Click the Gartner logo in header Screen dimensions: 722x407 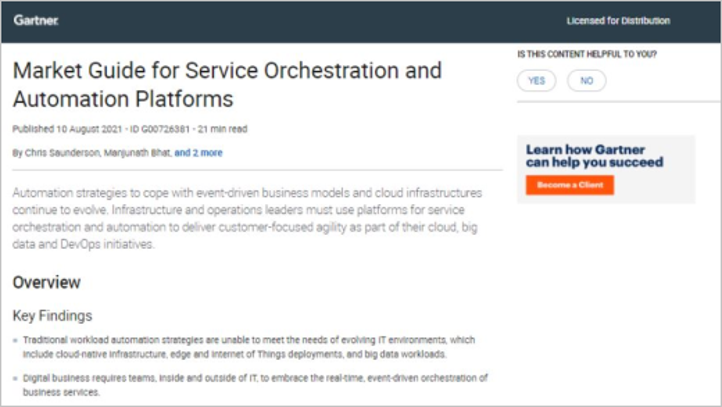tap(35, 20)
